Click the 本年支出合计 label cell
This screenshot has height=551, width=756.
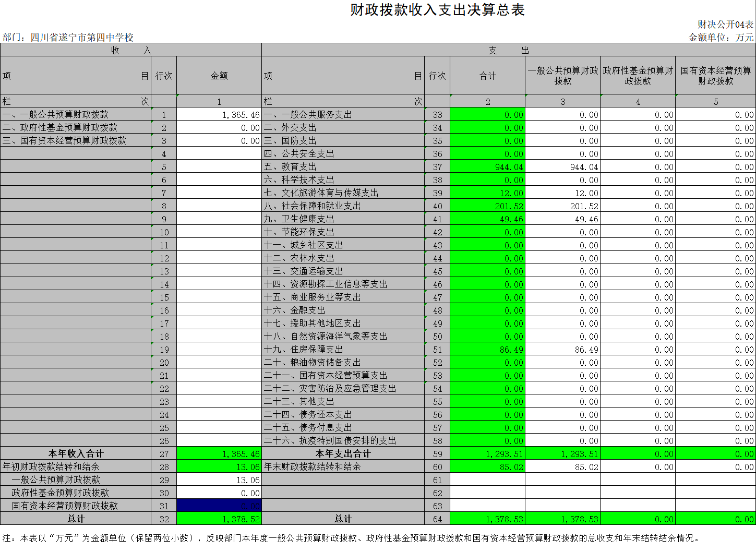click(x=343, y=453)
